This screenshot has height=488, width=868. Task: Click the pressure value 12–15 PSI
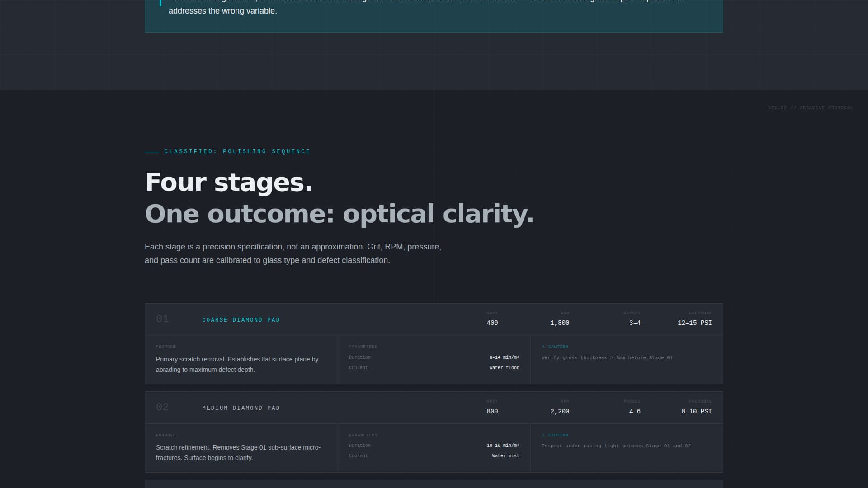tap(695, 323)
